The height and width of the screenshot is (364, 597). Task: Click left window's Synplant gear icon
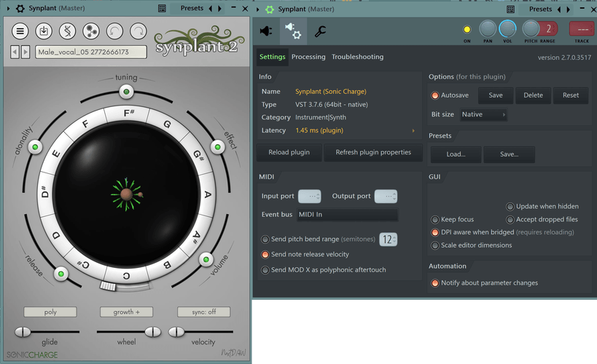pos(20,8)
